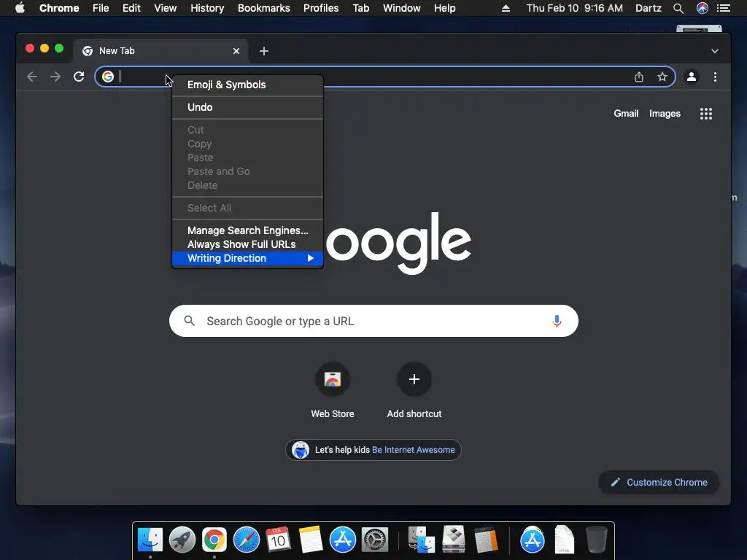Open the Gmail link
Image resolution: width=747 pixels, height=560 pixels.
click(x=626, y=113)
